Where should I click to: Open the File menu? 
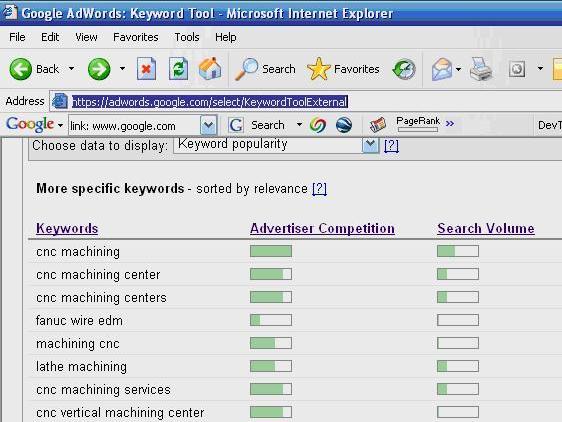click(x=17, y=37)
